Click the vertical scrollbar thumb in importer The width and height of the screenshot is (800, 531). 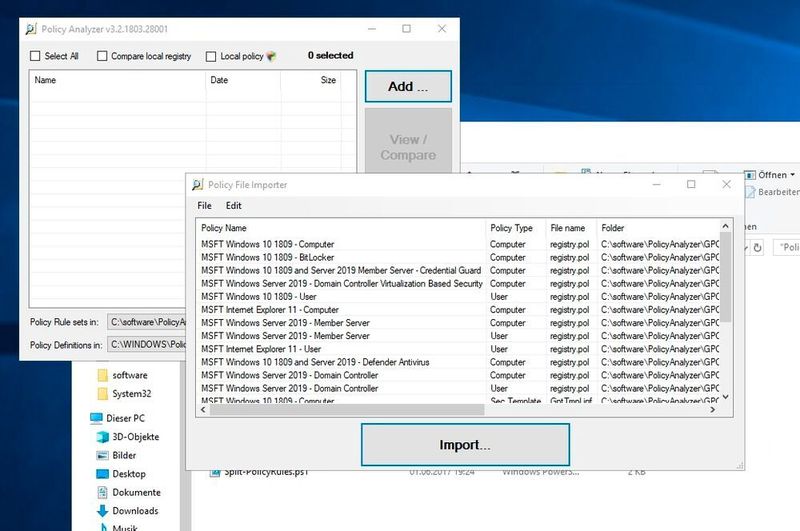pyautogui.click(x=726, y=277)
